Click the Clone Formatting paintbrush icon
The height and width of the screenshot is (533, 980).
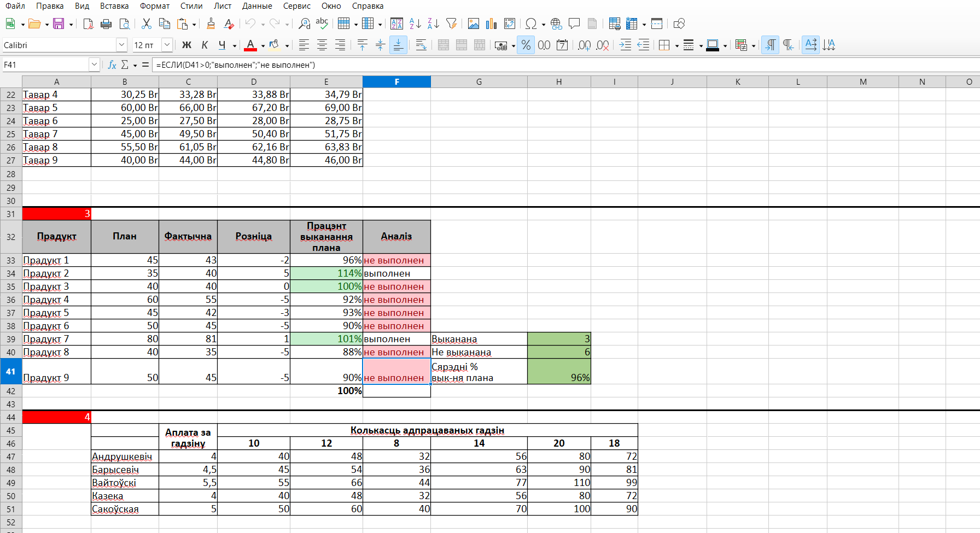pyautogui.click(x=211, y=24)
